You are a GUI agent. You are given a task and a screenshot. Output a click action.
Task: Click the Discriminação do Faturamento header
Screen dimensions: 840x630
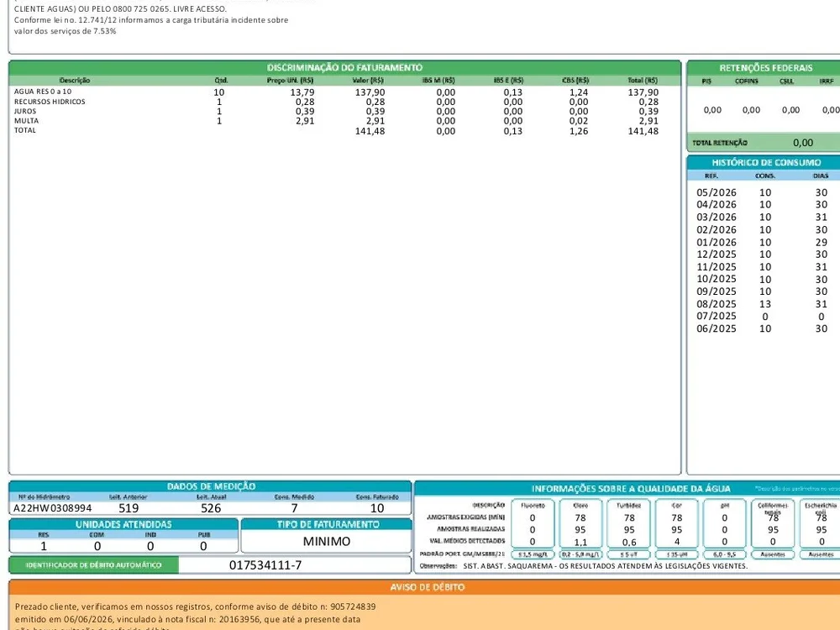(x=344, y=67)
